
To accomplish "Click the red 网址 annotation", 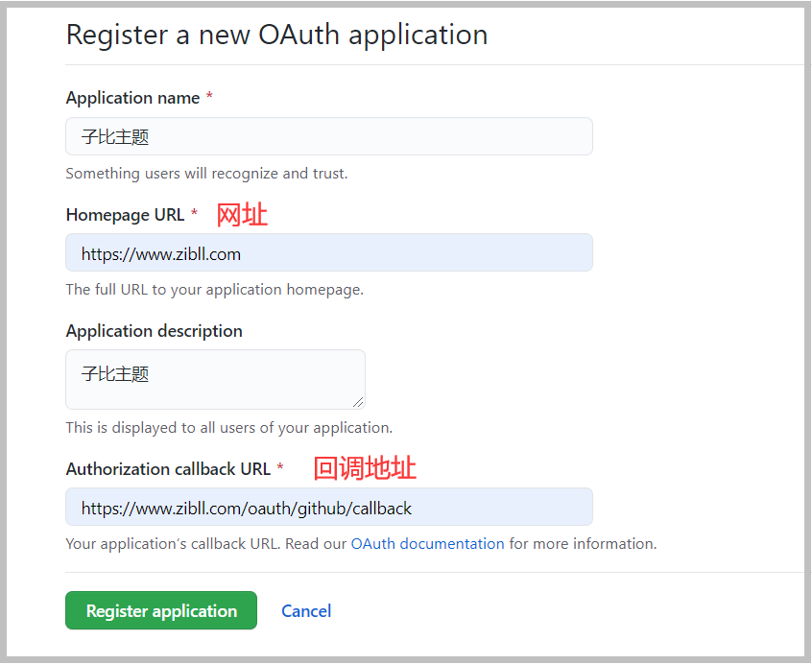I will pos(242,215).
